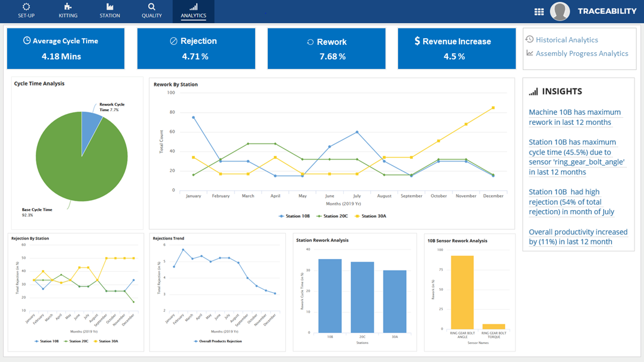644x362 pixels.
Task: Toggle Station 10B in Rework By Station legend
Action: point(294,216)
